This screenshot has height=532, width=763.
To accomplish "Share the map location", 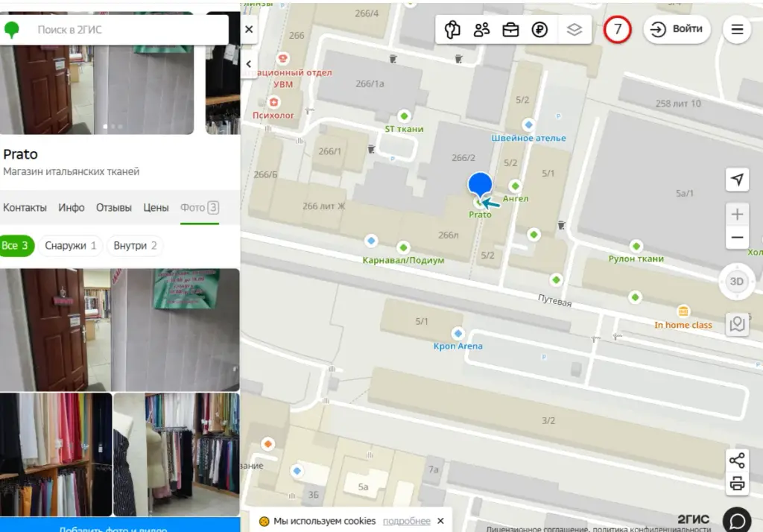I will pos(737,460).
